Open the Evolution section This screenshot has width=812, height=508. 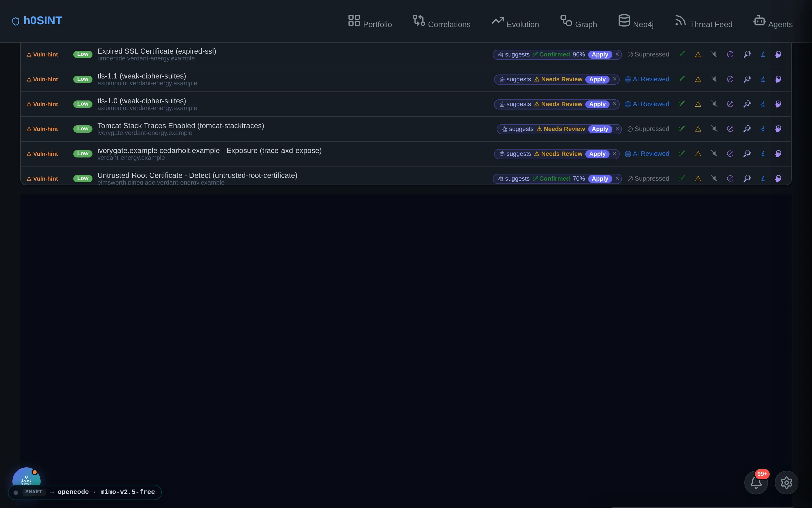(515, 21)
